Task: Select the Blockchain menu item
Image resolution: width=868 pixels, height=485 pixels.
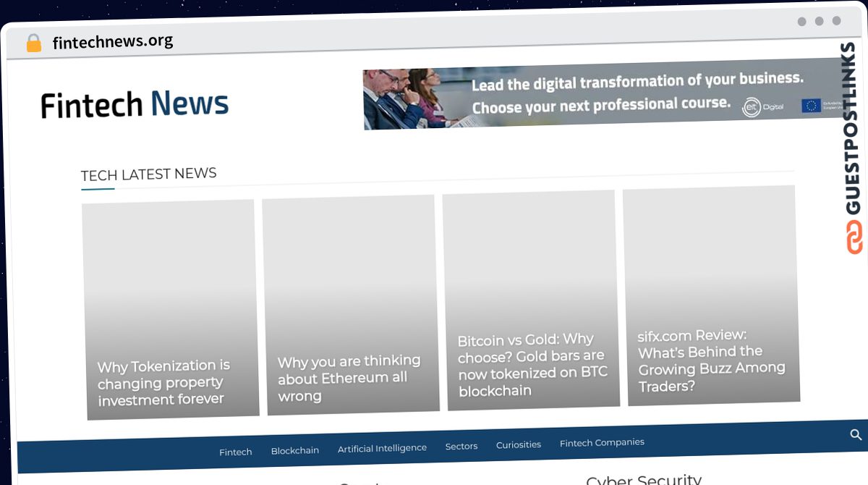Action: pos(294,450)
